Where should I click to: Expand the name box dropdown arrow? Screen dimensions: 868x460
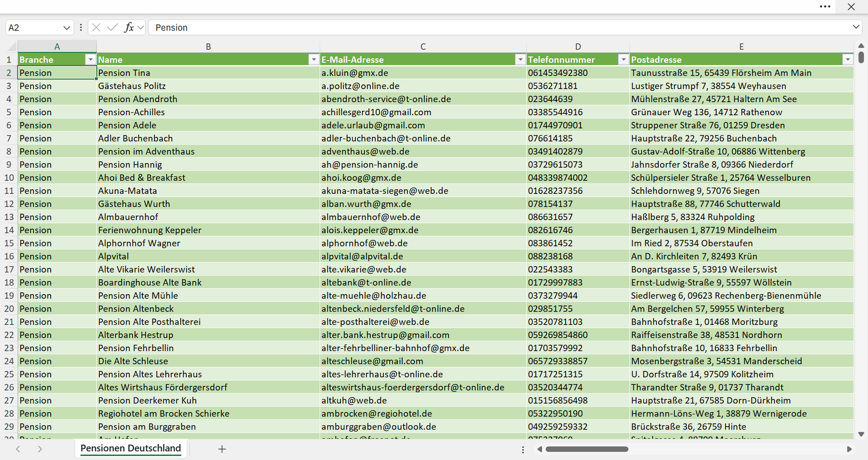67,27
